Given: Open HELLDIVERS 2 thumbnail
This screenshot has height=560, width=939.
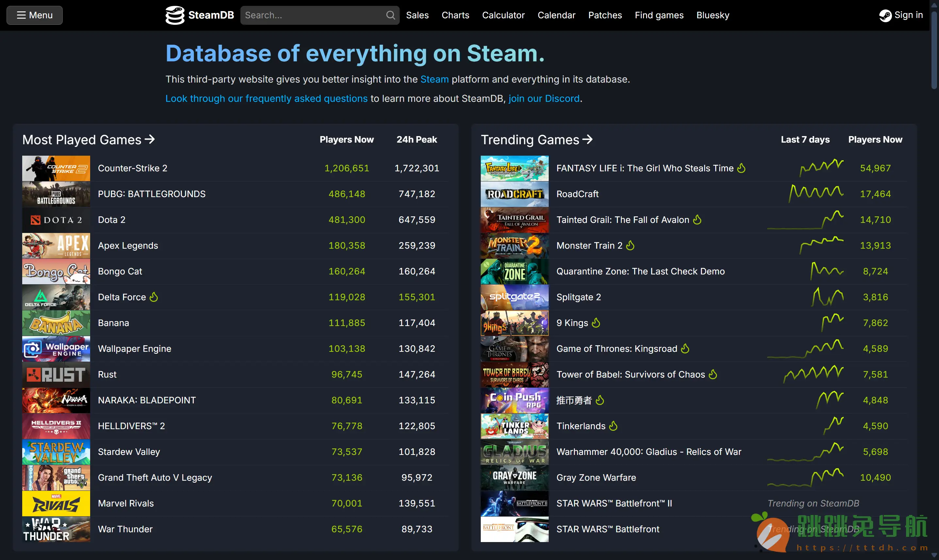Looking at the screenshot, I should tap(56, 426).
